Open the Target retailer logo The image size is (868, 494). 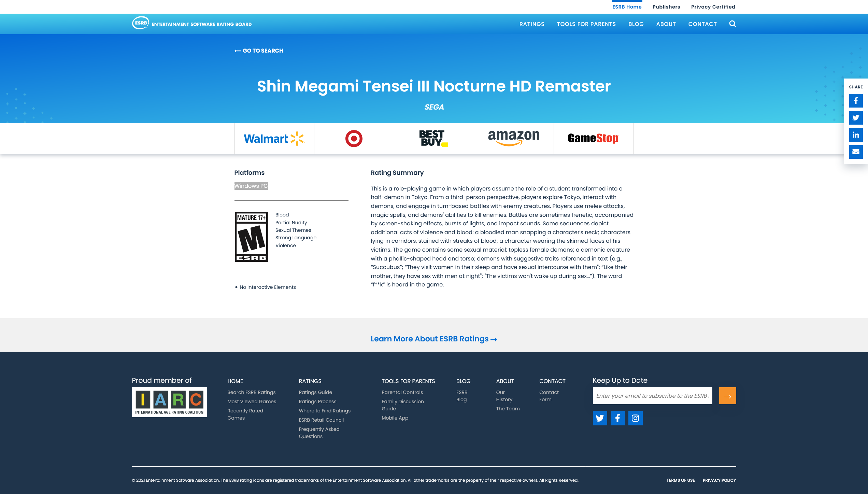(x=354, y=139)
